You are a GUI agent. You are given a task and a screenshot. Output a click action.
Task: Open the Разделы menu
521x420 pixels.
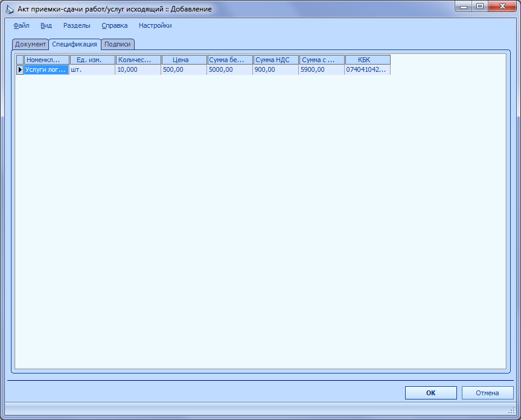pos(77,25)
